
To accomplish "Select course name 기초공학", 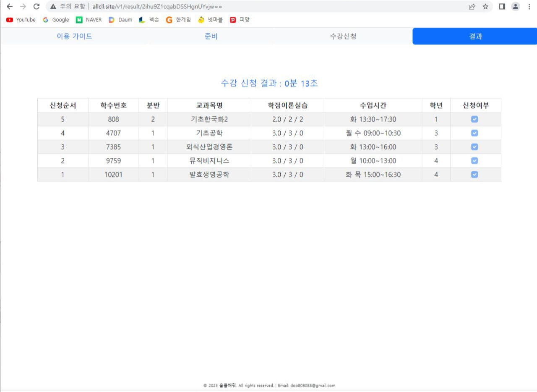I will [x=209, y=133].
